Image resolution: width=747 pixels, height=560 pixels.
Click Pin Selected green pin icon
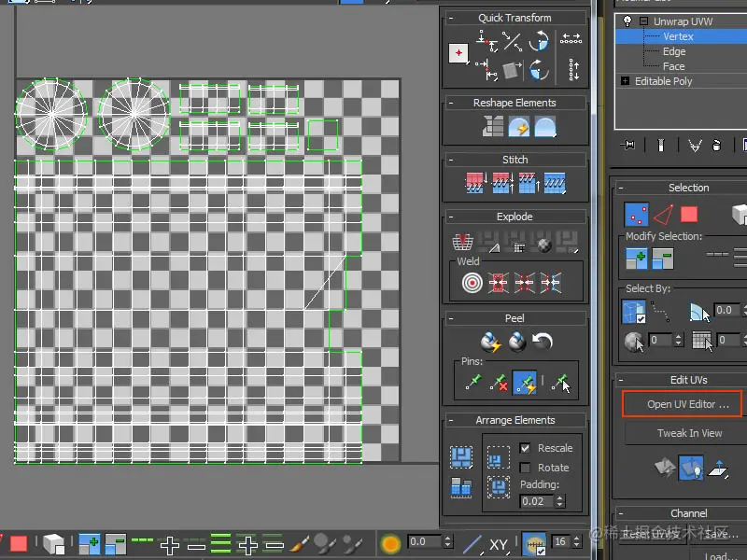(473, 383)
